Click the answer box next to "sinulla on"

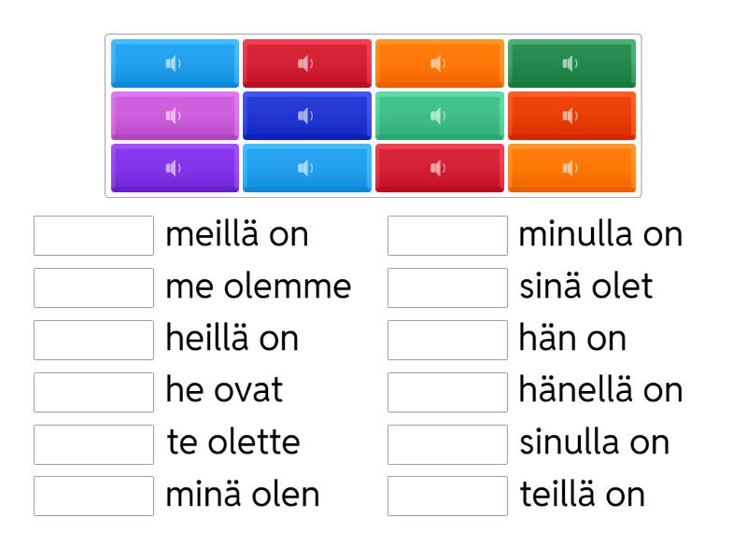[x=447, y=444]
